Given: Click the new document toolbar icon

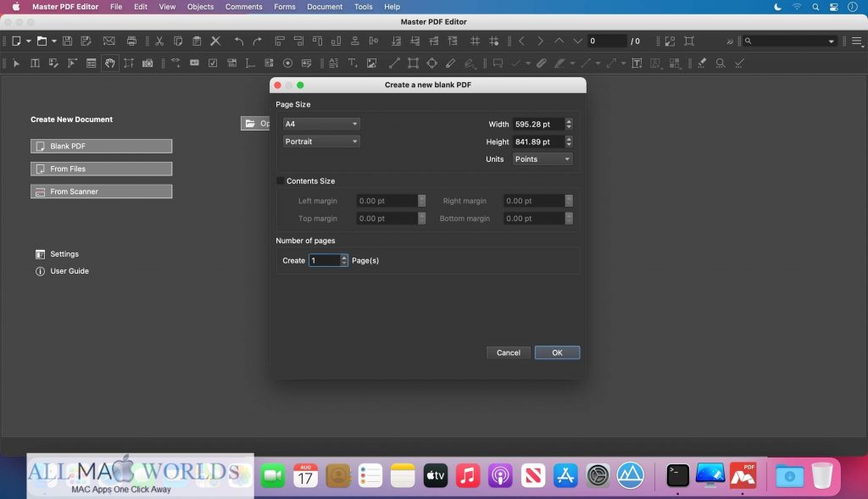Looking at the screenshot, I should click(x=17, y=41).
